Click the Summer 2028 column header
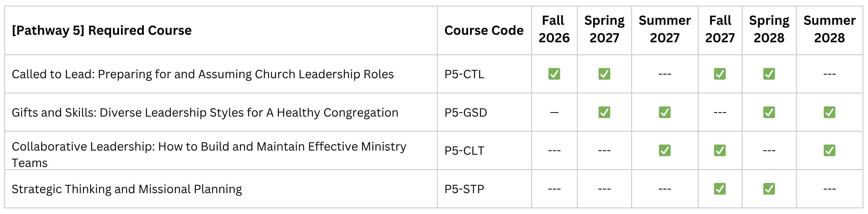 click(x=829, y=29)
